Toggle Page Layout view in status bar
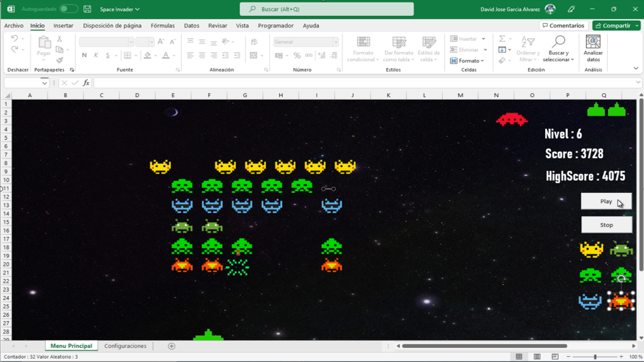644x362 pixels. click(x=537, y=357)
